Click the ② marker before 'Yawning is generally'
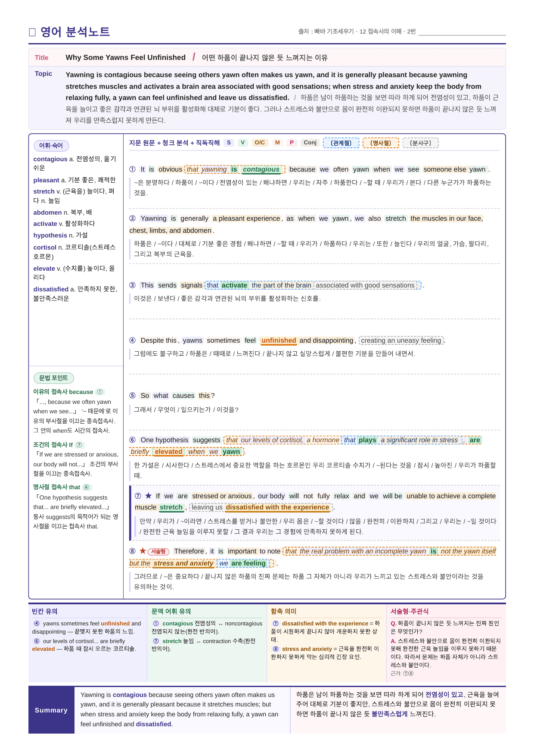 133,219
